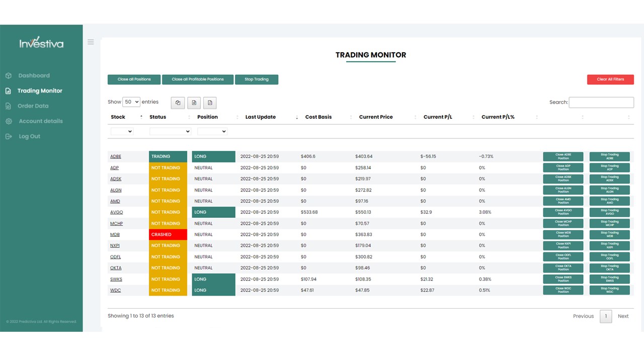Open Trading Monitor in the sidebar
644x362 pixels.
(40, 91)
